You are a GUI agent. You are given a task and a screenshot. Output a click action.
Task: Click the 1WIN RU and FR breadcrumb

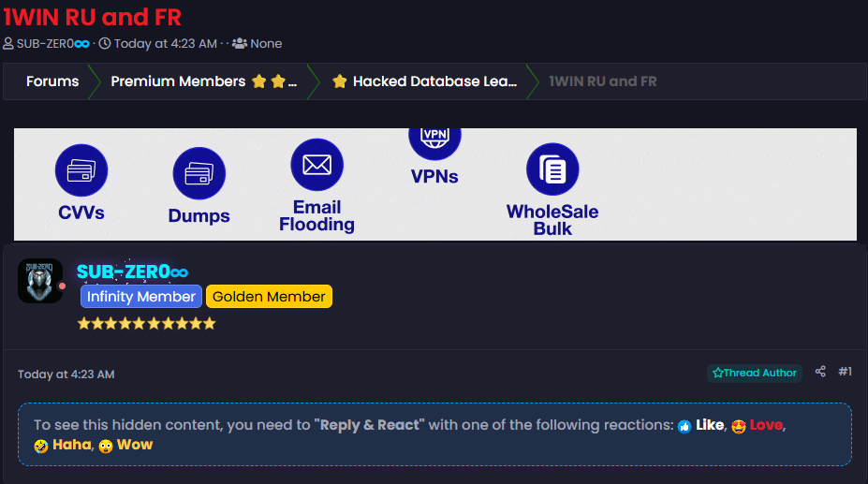pyautogui.click(x=603, y=81)
